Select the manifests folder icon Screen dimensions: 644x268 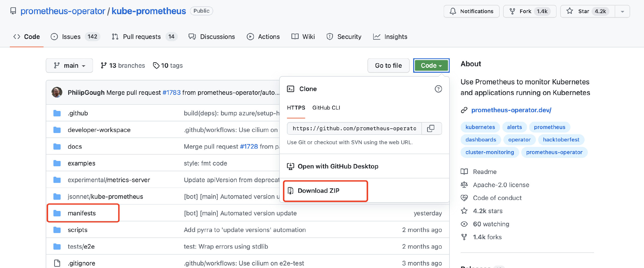[x=57, y=213]
